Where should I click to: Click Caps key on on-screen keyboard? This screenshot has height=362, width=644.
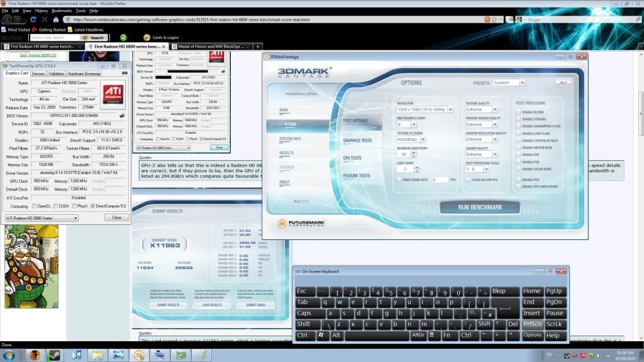click(x=310, y=313)
